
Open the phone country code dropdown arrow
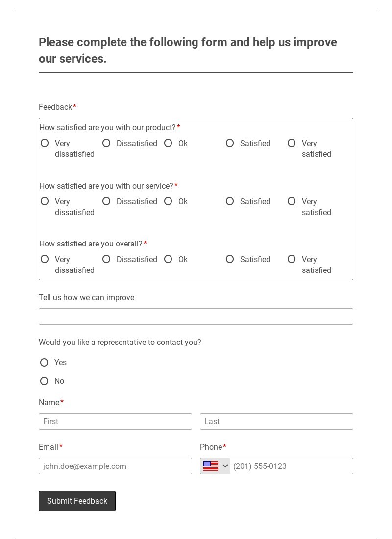[x=225, y=466]
